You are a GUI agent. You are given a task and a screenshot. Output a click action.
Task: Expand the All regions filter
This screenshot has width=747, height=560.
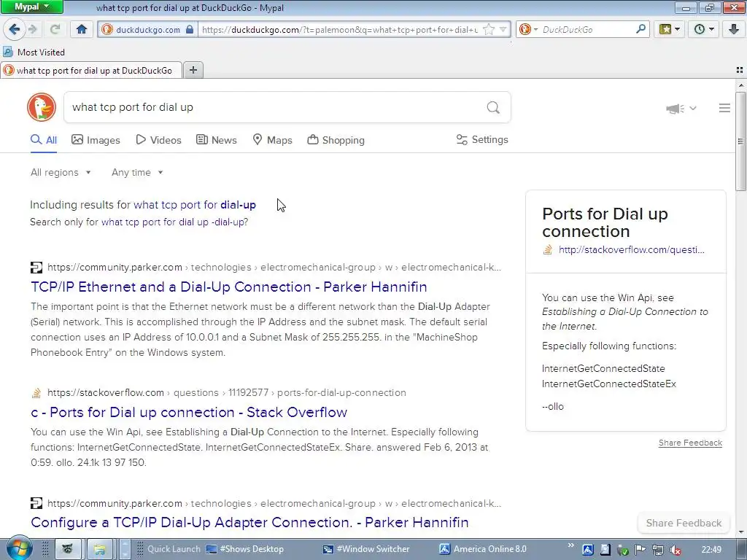click(61, 172)
